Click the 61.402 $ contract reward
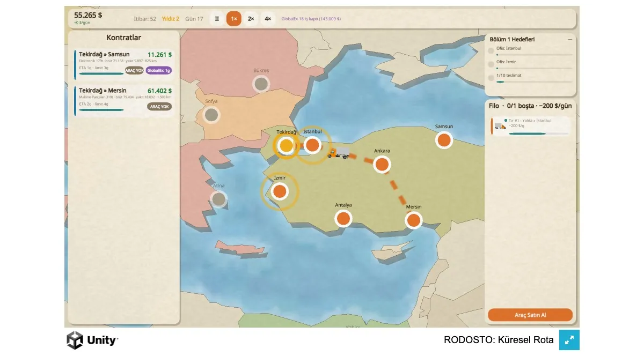Image resolution: width=644 pixels, height=356 pixels. coord(159,91)
